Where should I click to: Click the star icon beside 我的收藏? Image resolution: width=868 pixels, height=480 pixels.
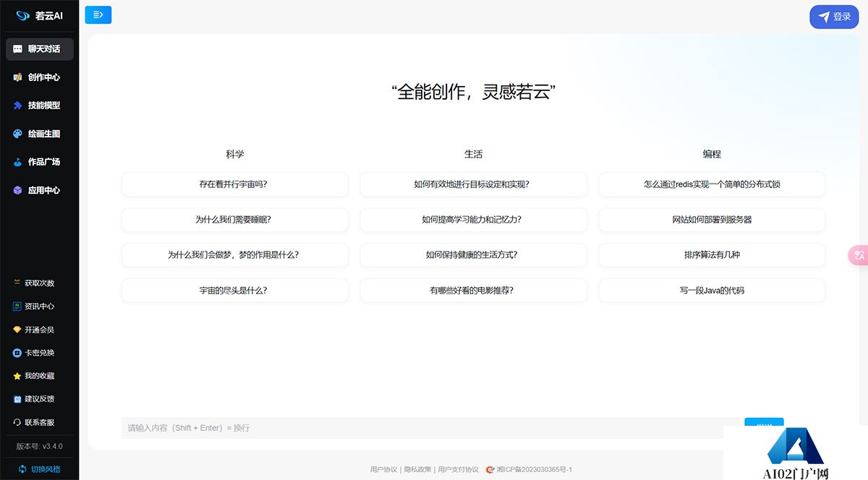point(17,376)
